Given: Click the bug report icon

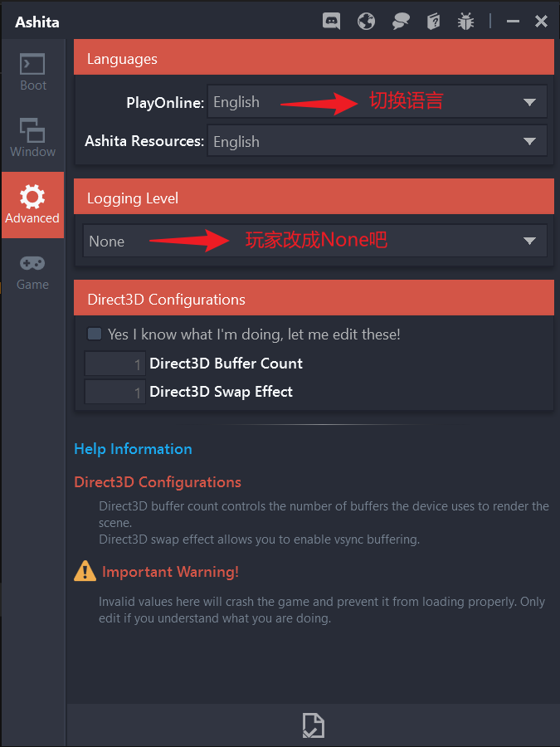Looking at the screenshot, I should click(465, 22).
